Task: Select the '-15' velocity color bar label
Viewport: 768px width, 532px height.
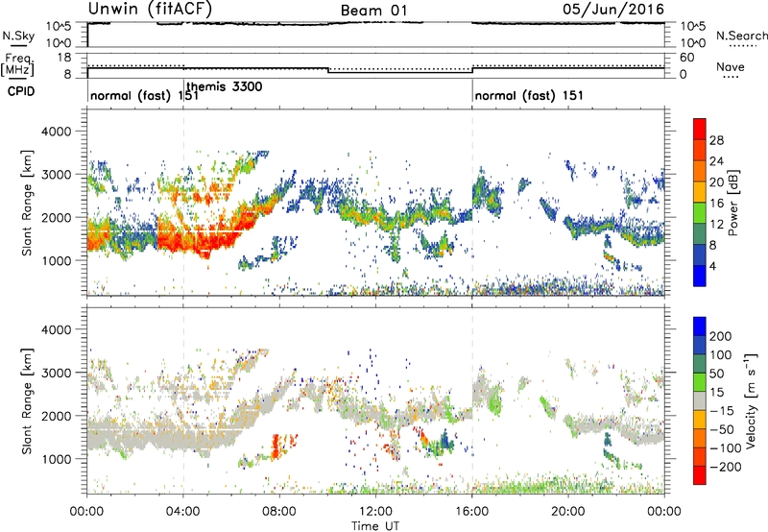Action: (721, 410)
